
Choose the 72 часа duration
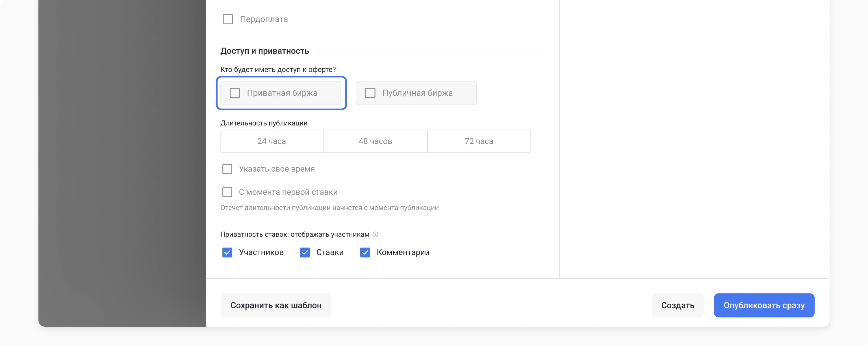479,141
